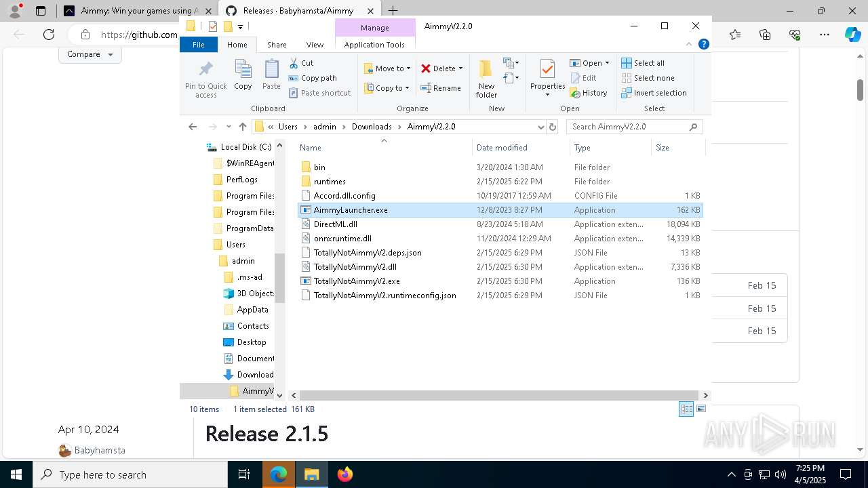
Task: Click the History button
Action: coord(589,93)
